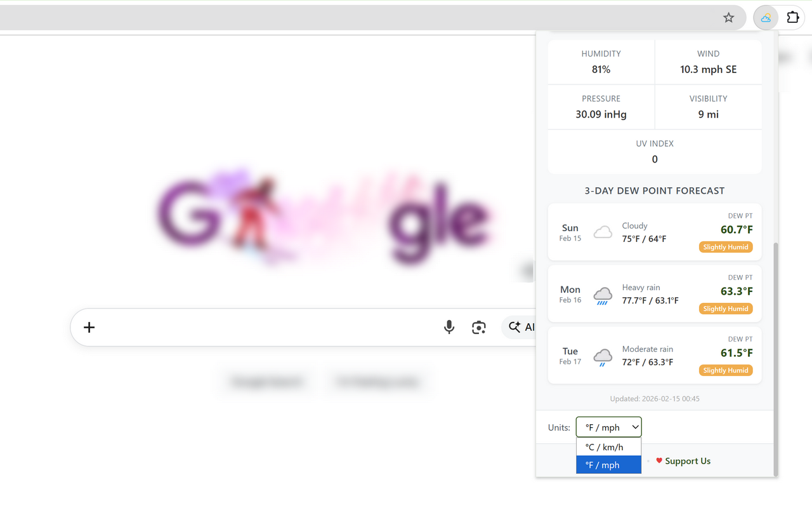Click the popup's vertical scrollbar thumb

[x=776, y=356]
